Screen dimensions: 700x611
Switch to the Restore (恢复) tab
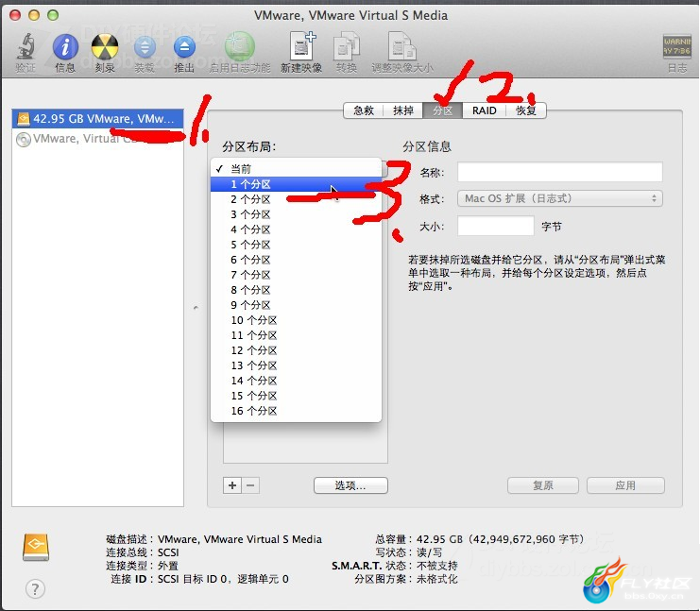(526, 110)
